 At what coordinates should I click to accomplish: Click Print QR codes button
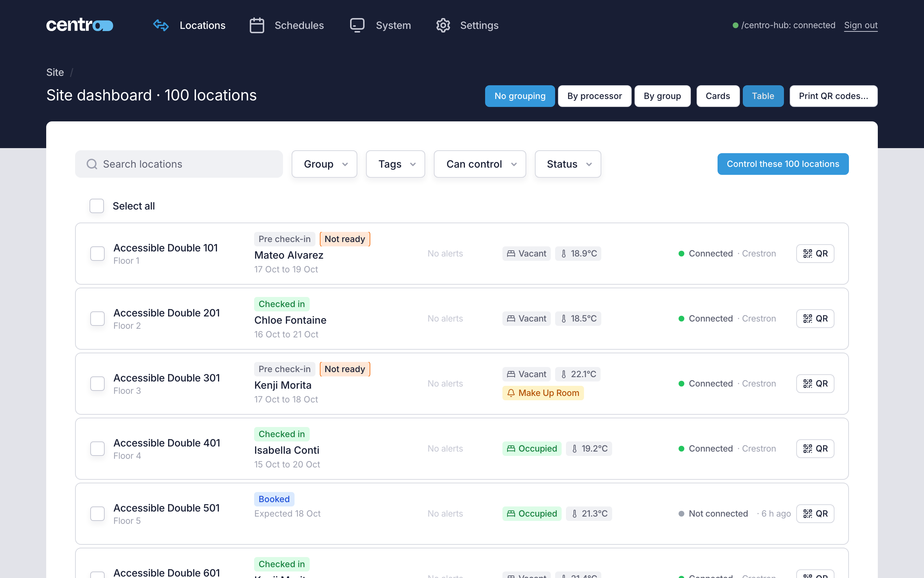click(833, 96)
